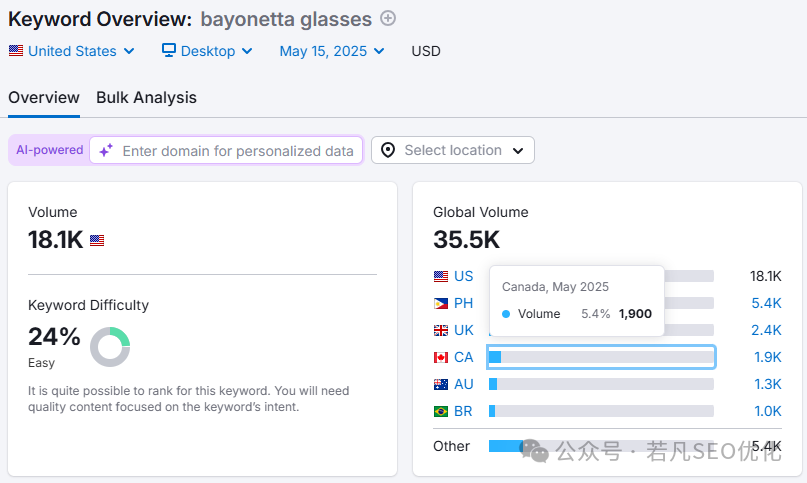Switch to the Bulk Analysis tab
Viewport: 807px width, 483px height.
(146, 98)
